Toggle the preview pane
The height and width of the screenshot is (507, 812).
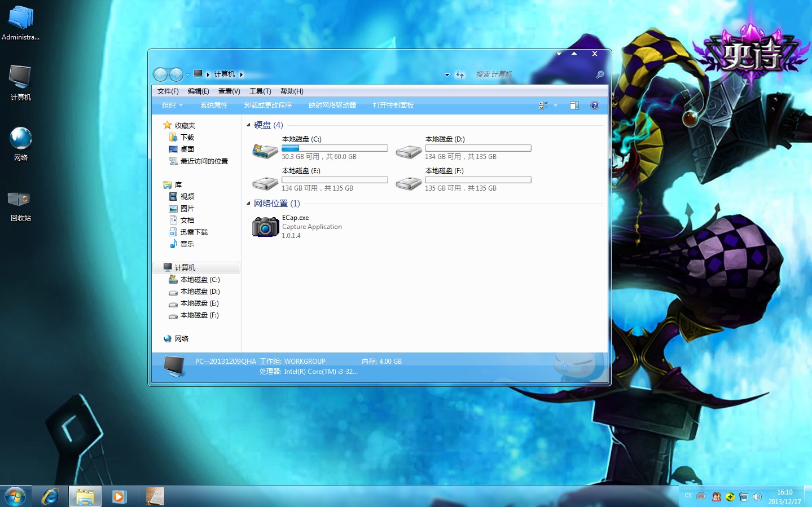click(x=574, y=105)
